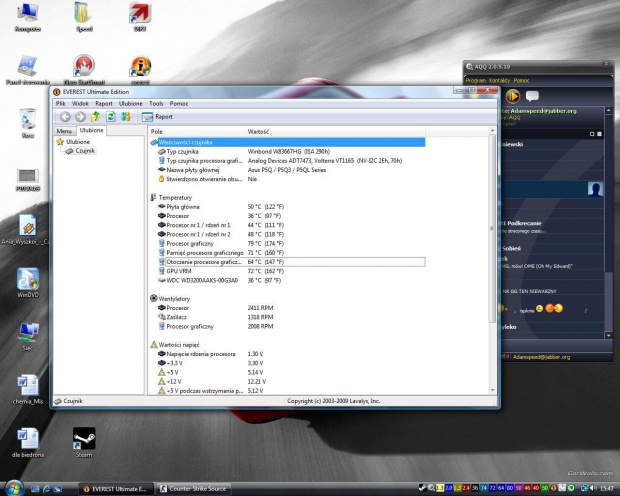The width and height of the screenshot is (620, 496).
Task: Sort by the Wartość column header
Action: 335,132
